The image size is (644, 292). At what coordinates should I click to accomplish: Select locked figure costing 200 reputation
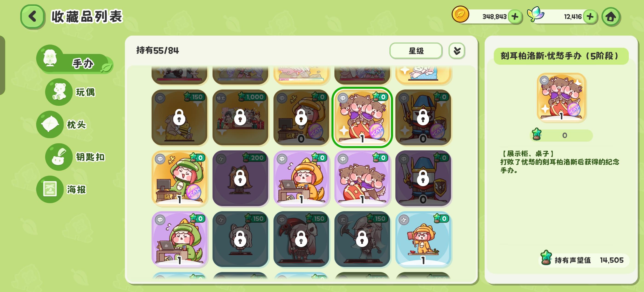(x=240, y=178)
